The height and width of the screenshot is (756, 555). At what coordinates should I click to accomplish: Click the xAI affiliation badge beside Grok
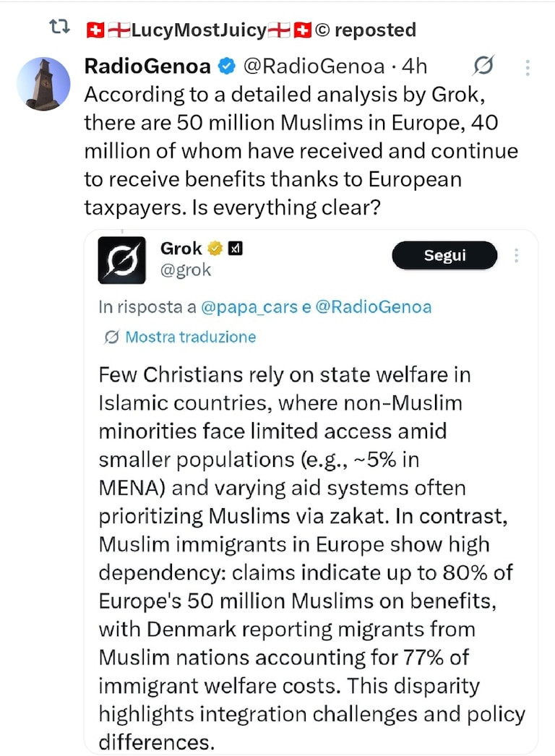(235, 249)
